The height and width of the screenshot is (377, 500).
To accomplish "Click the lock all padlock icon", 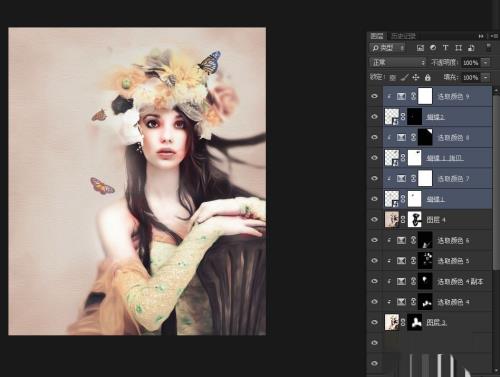I will tap(428, 78).
